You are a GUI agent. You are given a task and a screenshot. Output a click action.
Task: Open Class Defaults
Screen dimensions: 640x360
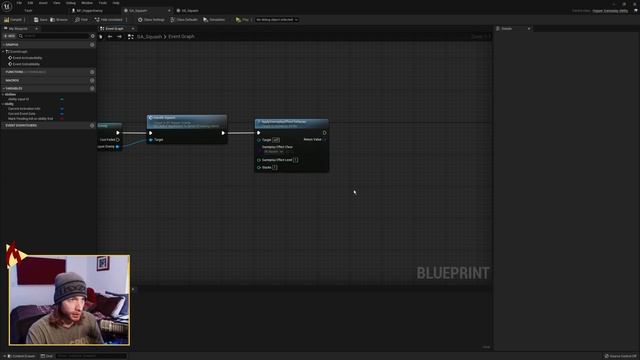[184, 20]
